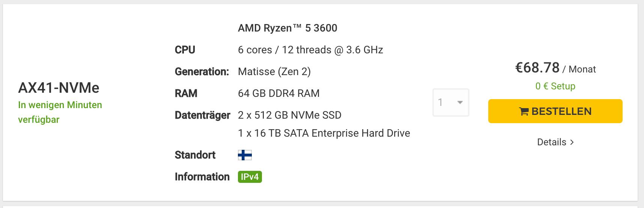Screen dimensions: 644x208
Task: Click the AX41-NVMe server title
Action: (x=59, y=88)
